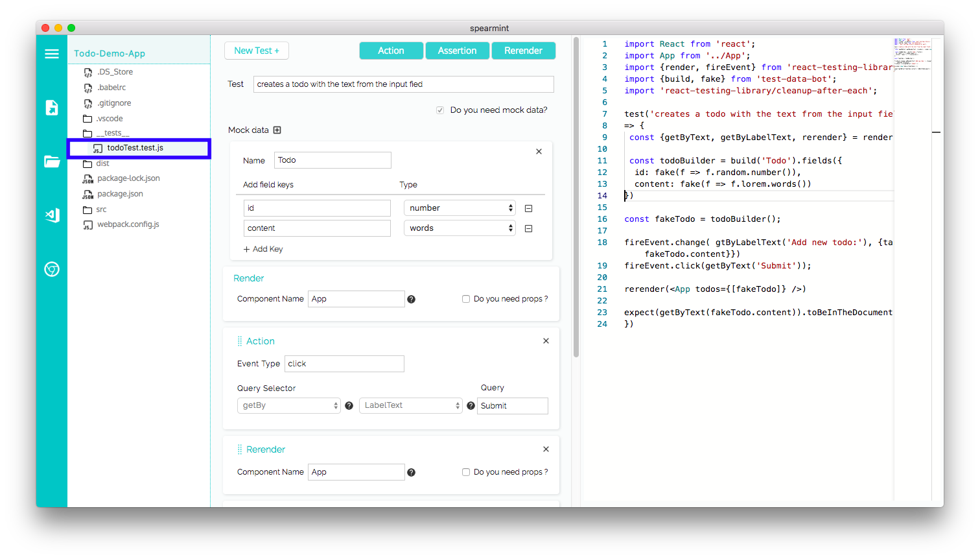Click the .DS_Store file icon
The width and height of the screenshot is (980, 559).
point(88,72)
